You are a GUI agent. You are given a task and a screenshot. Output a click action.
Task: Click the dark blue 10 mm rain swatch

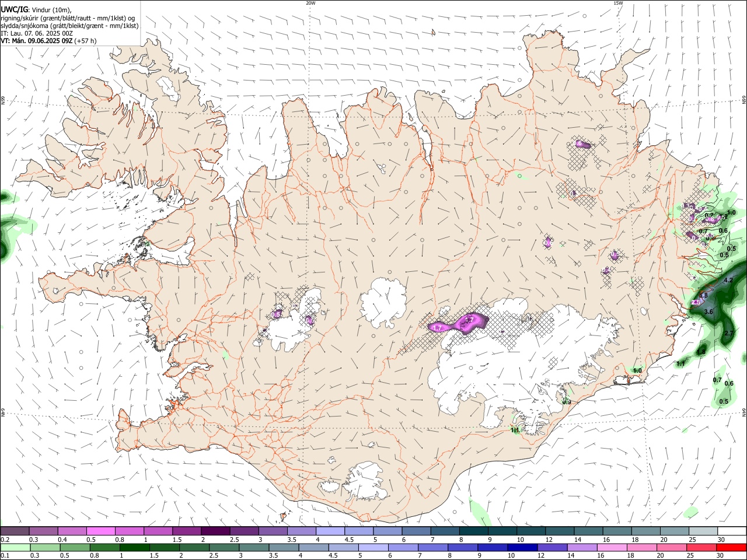click(x=522, y=548)
